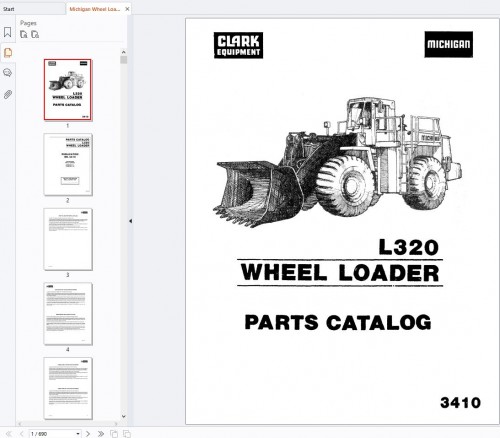Screen dimensions: 500x438
Task: Go to the first page with the double-left arrow
Action: [x=9, y=434]
